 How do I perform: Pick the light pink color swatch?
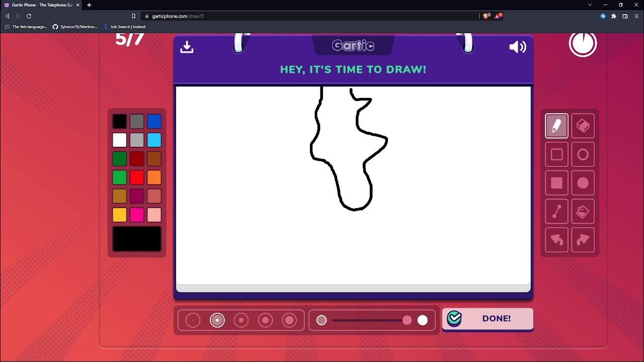(154, 215)
